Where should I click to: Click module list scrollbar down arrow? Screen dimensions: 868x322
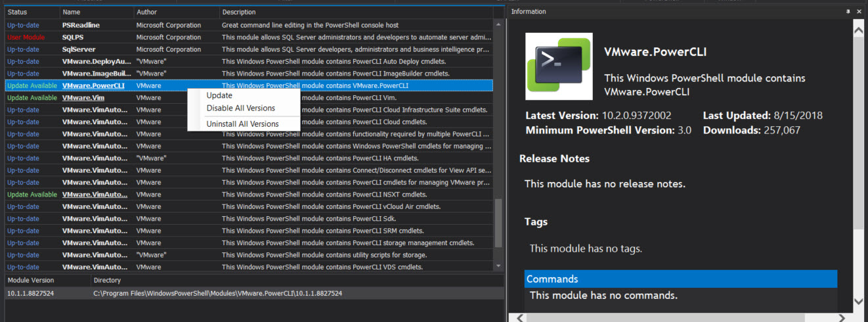(498, 266)
